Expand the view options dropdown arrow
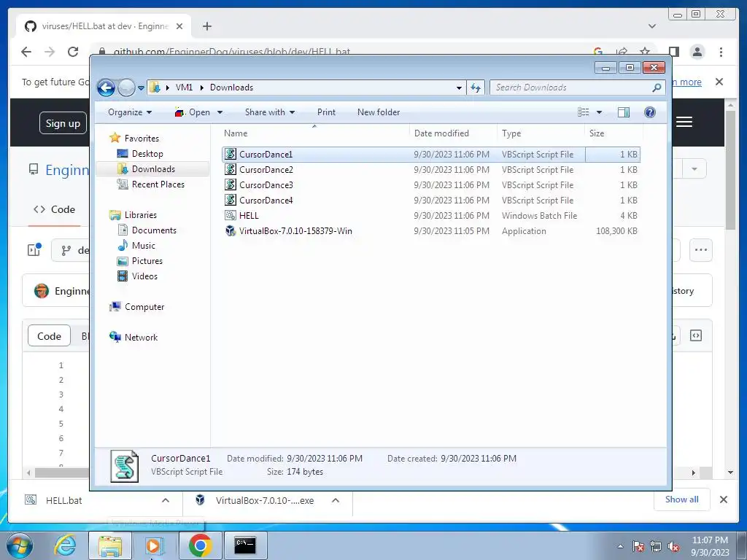The width and height of the screenshot is (747, 560). [600, 112]
